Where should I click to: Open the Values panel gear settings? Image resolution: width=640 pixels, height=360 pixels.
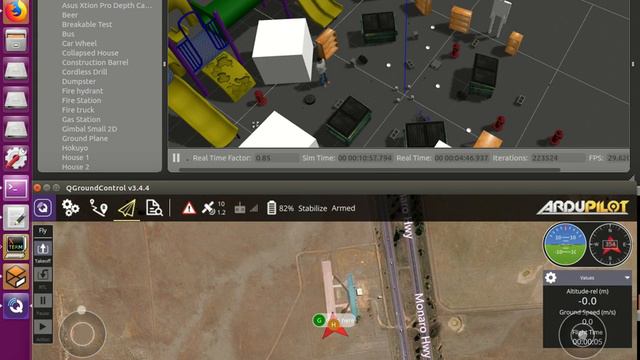tap(551, 278)
